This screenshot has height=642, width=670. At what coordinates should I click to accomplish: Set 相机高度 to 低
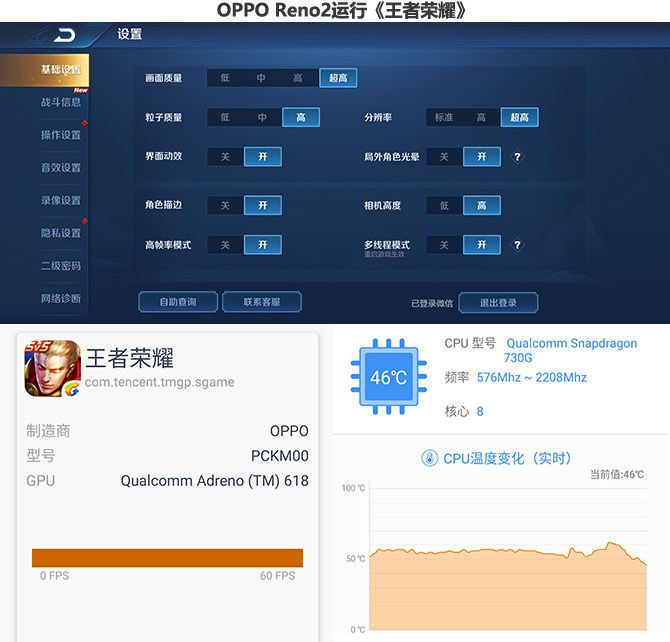444,206
